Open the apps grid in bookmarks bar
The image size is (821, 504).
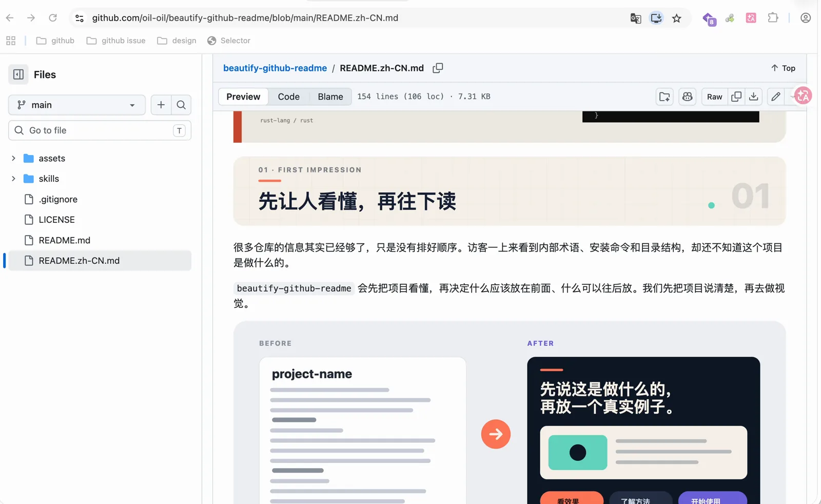11,41
